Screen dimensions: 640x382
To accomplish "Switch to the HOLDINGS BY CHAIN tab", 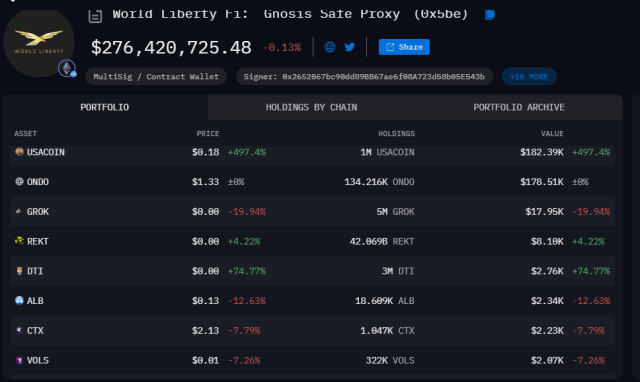I will 311,107.
